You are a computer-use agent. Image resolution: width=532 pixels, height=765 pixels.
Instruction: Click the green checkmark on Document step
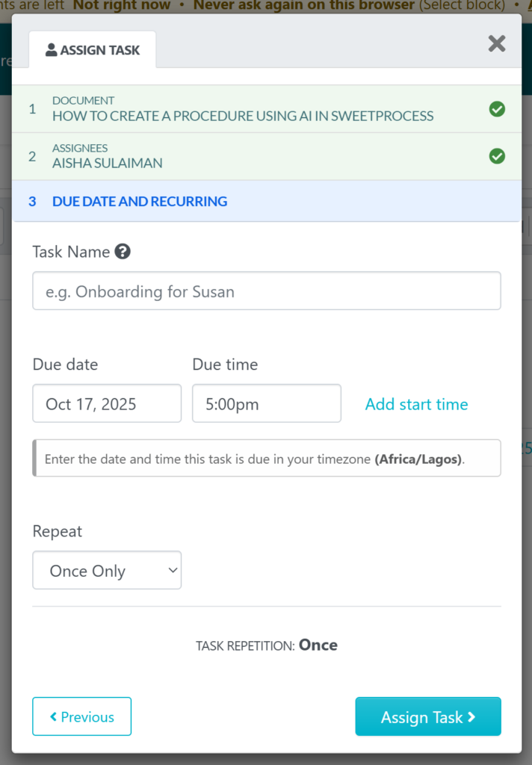pos(497,109)
